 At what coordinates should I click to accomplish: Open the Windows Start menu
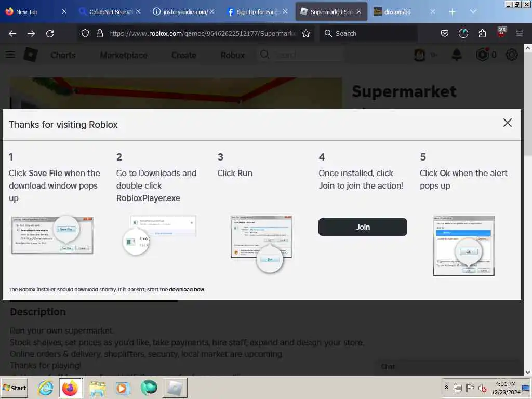click(14, 388)
